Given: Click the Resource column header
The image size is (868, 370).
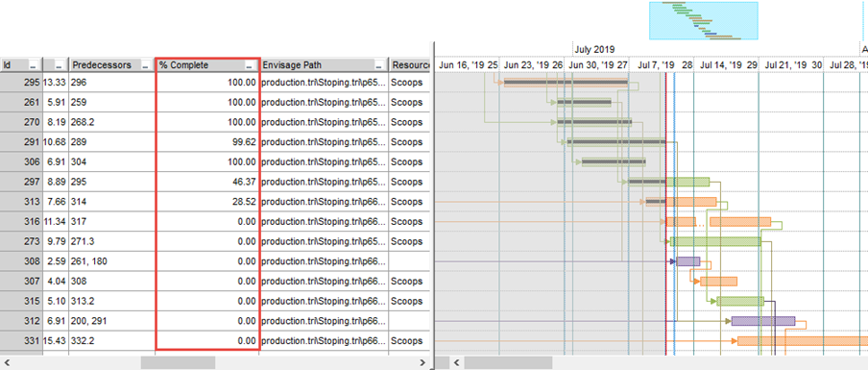Looking at the screenshot, I should (410, 65).
